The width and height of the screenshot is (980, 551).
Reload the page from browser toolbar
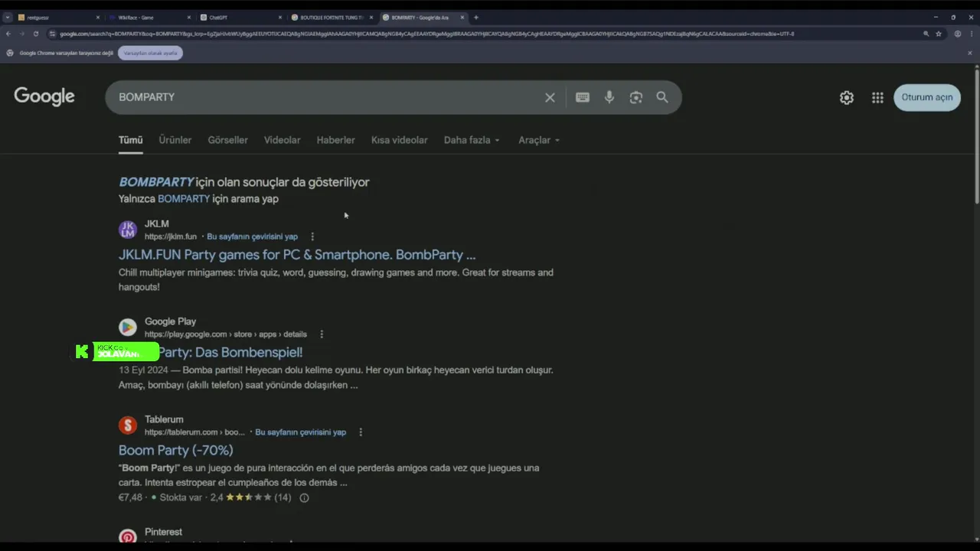point(35,34)
